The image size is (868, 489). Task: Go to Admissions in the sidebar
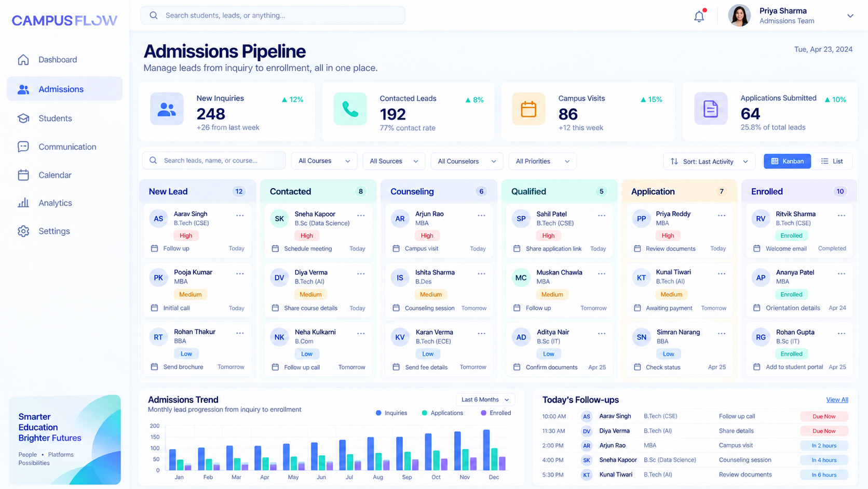click(64, 89)
